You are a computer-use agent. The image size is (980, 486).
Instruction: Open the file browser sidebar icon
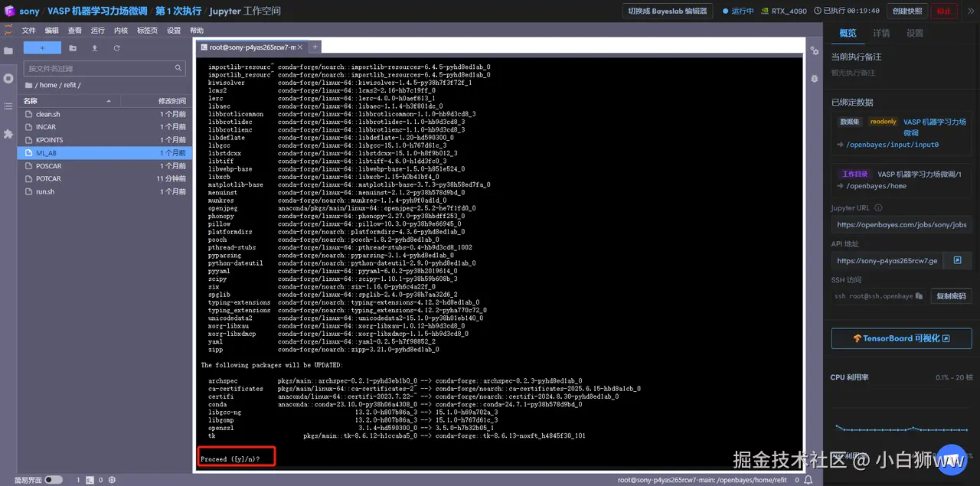point(8,51)
